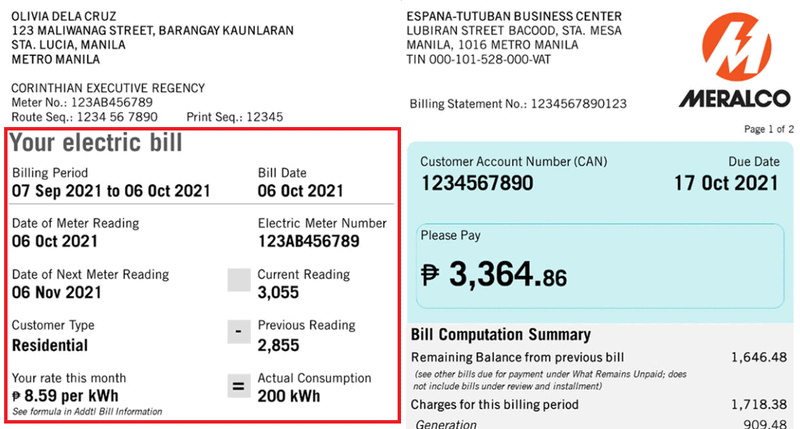Click the Meralco lightning bolt logo
The height and width of the screenshot is (429, 800).
[736, 46]
